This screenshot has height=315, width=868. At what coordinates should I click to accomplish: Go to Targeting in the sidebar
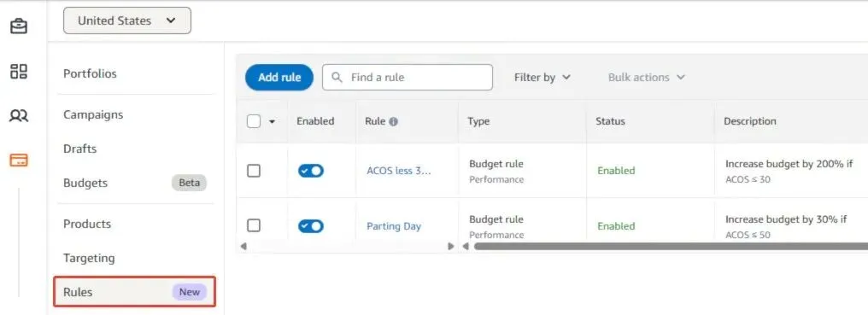coord(89,258)
